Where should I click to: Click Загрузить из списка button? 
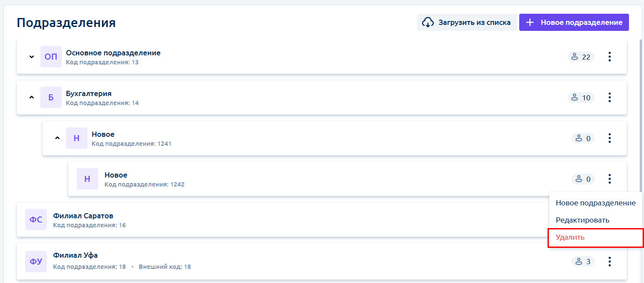tap(467, 22)
